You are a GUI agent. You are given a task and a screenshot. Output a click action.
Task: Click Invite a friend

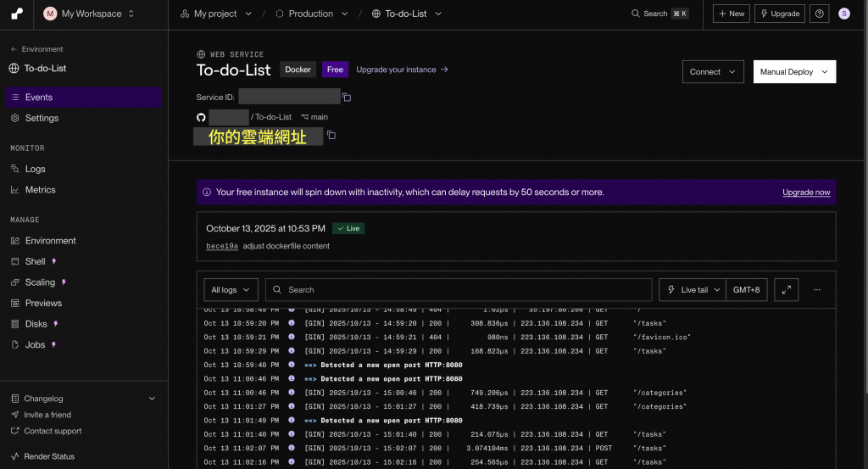[x=47, y=415]
